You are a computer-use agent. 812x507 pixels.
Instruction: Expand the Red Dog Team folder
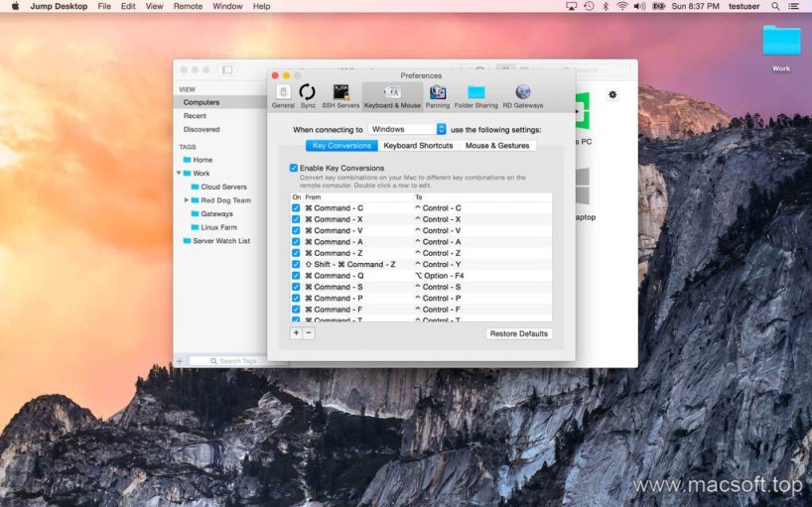pos(187,199)
